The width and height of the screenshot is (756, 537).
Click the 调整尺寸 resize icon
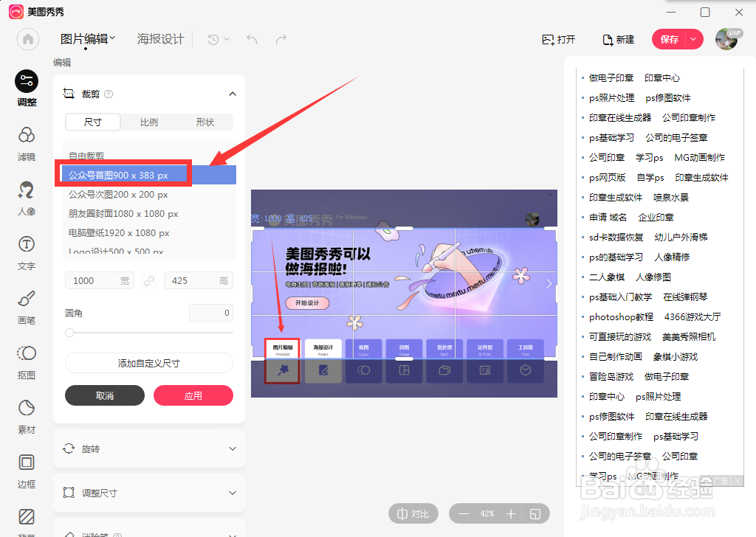point(69,493)
